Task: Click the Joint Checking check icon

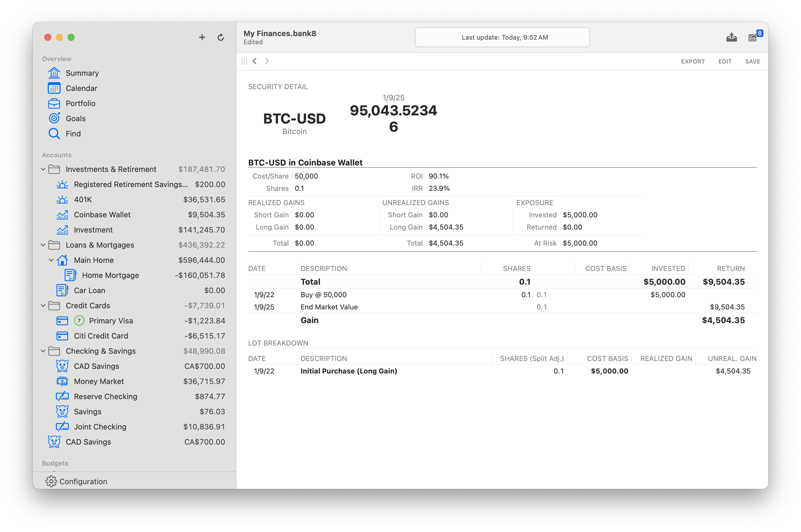Action: (62, 427)
